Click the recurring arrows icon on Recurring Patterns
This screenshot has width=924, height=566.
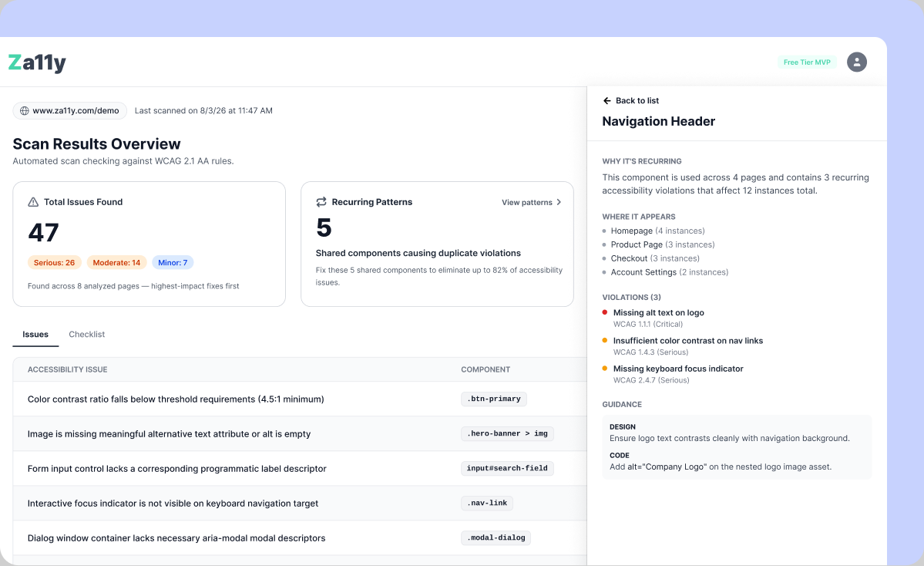click(321, 202)
